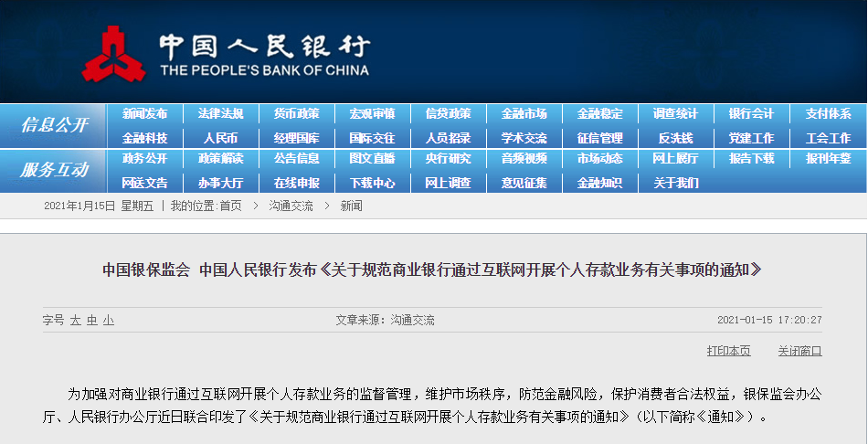Open 意见征集 section
This screenshot has width=868, height=444.
[x=524, y=183]
